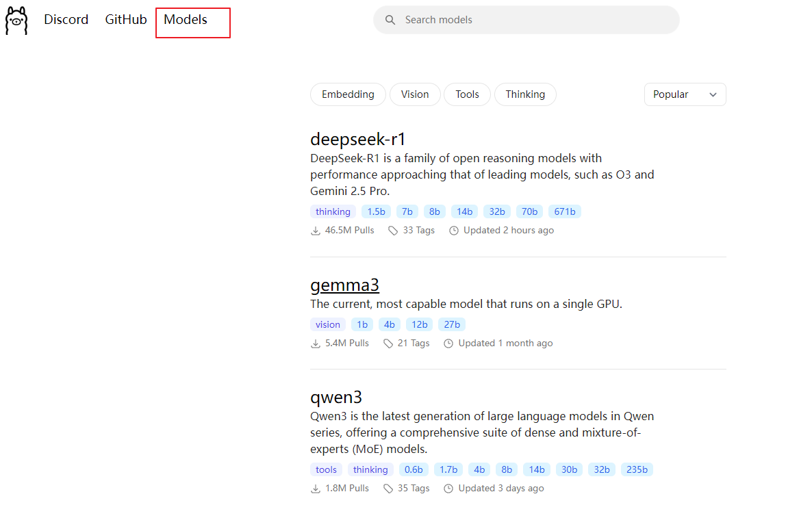812x505 pixels.
Task: Go to the Models page
Action: (x=186, y=20)
